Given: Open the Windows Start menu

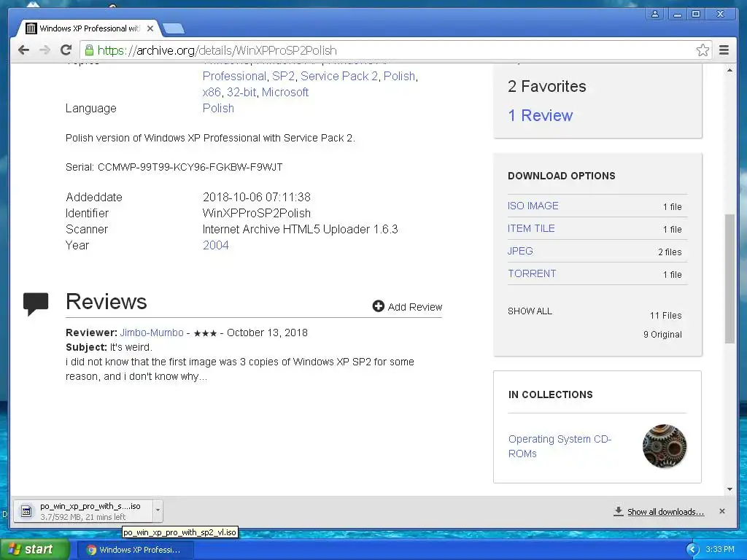Looking at the screenshot, I should [34, 550].
